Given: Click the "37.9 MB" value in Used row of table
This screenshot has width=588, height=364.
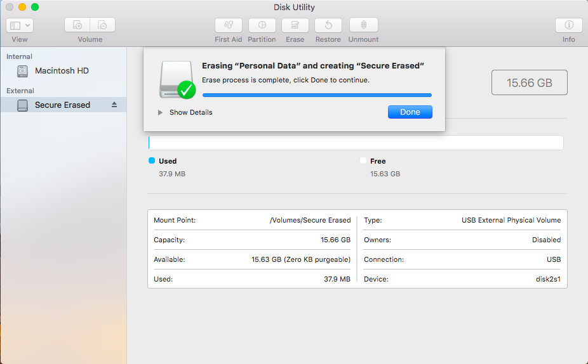Looking at the screenshot, I should 337,279.
